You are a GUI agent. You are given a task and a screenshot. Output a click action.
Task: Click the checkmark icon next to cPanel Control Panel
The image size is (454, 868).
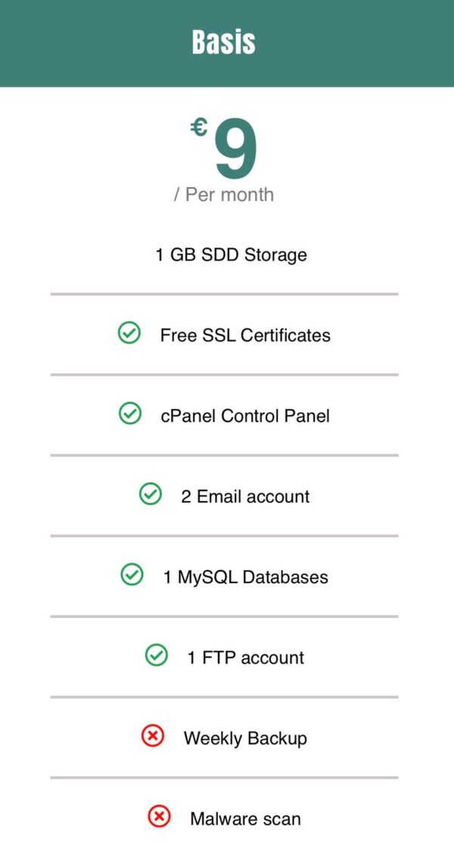130,414
